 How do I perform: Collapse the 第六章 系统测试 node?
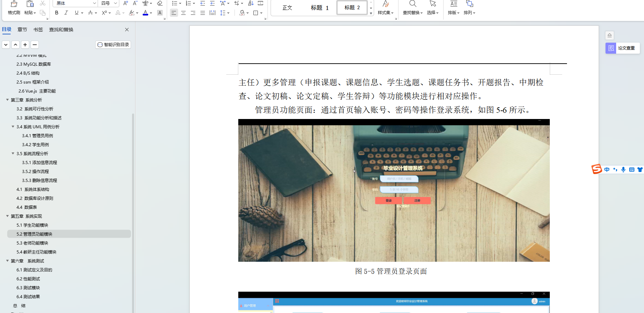7,261
